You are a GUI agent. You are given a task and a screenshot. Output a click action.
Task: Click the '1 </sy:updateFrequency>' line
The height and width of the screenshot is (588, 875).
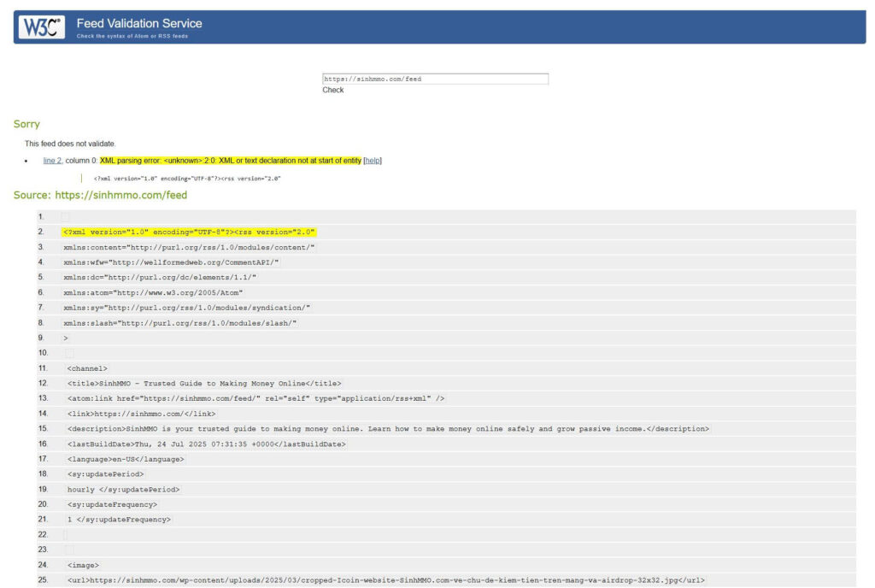click(119, 520)
